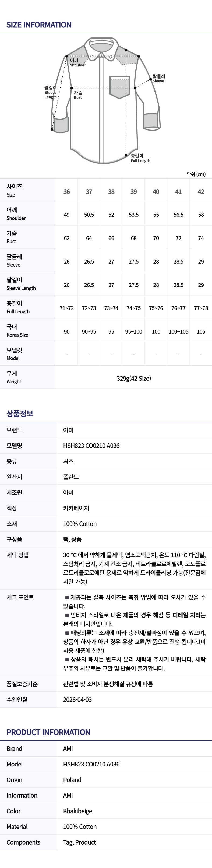Click the 세탁 방법 row label
The width and height of the screenshot is (212, 868).
(17, 555)
